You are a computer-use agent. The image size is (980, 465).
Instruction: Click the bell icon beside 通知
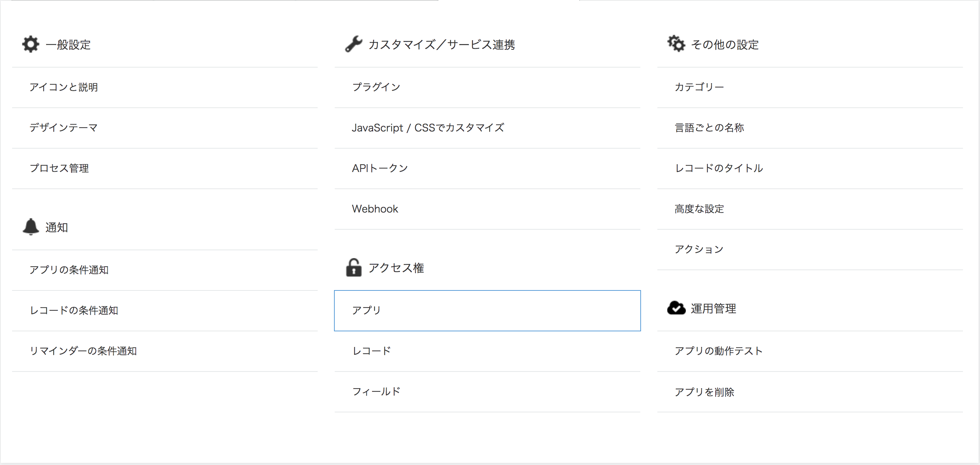pyautogui.click(x=31, y=227)
